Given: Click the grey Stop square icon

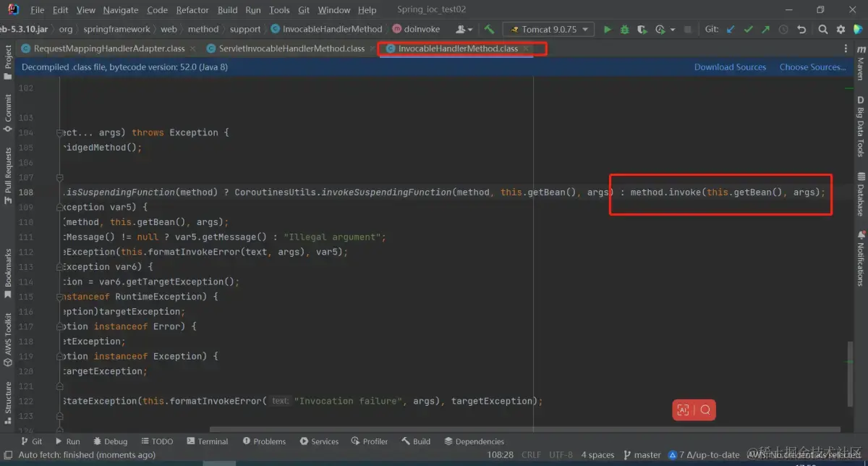Looking at the screenshot, I should [688, 30].
